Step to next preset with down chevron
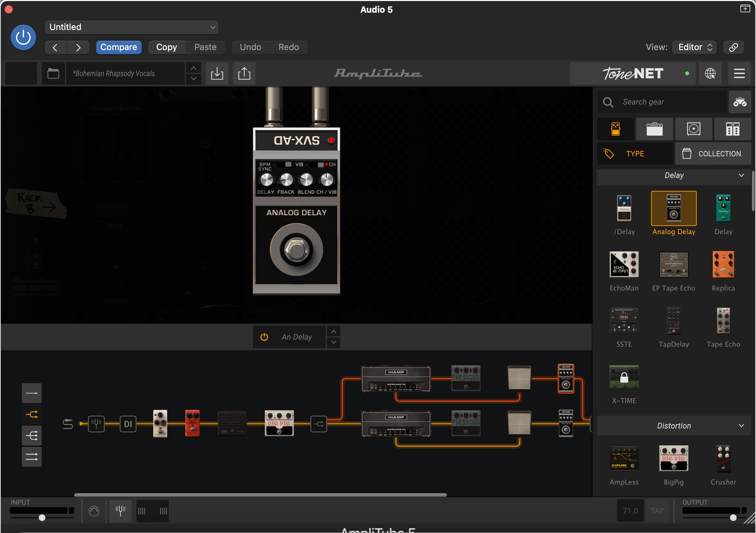Screen dimensions: 756x533 [193, 79]
